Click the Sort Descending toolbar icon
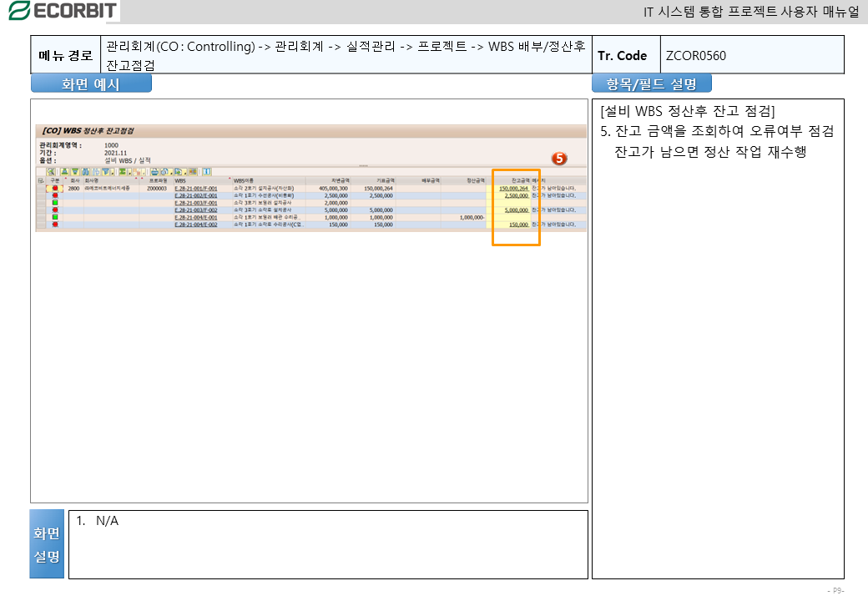The image size is (868, 601). click(x=74, y=171)
